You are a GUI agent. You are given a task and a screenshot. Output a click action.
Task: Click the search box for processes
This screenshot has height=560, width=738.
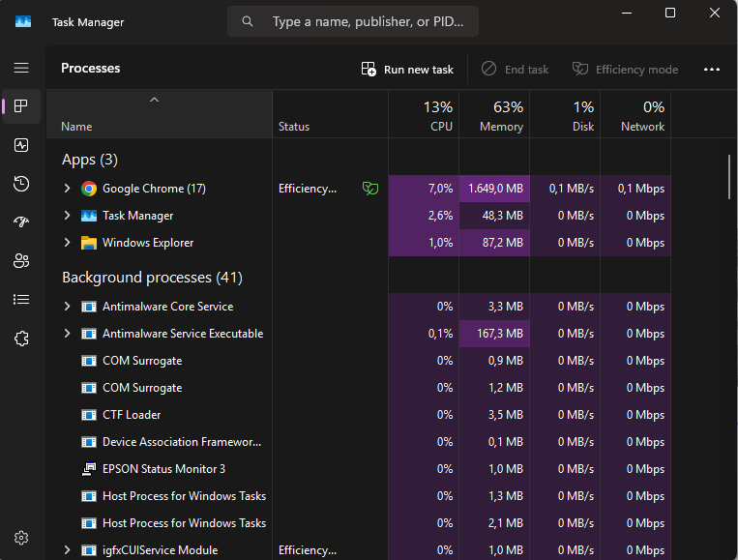coord(353,21)
